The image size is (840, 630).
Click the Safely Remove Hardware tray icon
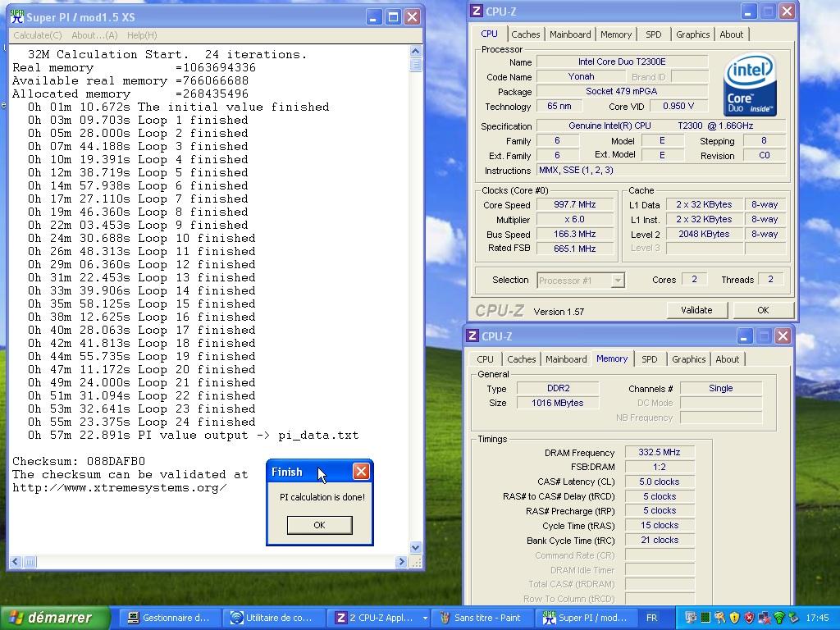794,618
